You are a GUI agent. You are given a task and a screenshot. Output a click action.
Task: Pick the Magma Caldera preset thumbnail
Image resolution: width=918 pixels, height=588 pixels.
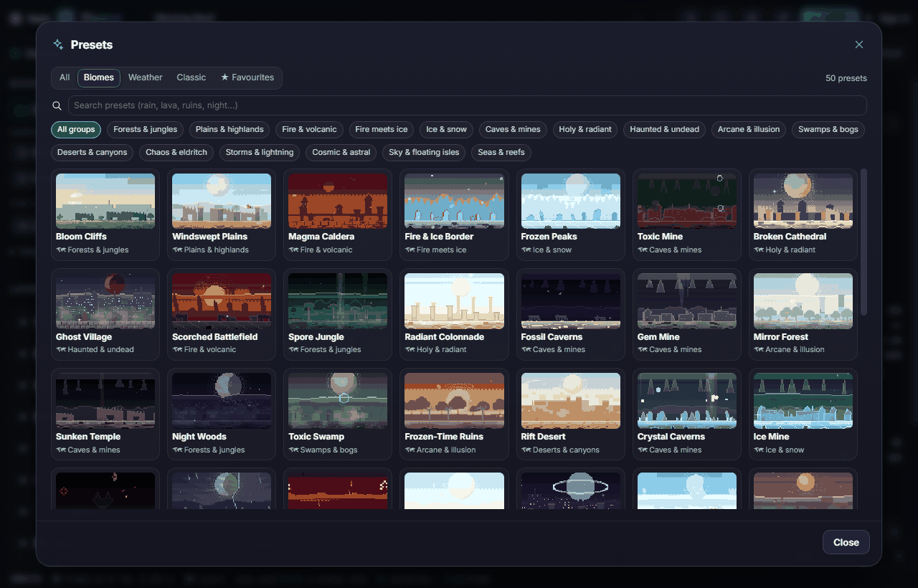tap(338, 201)
